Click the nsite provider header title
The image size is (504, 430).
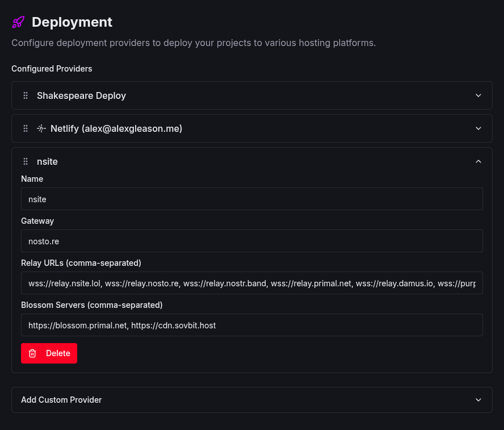pos(47,162)
